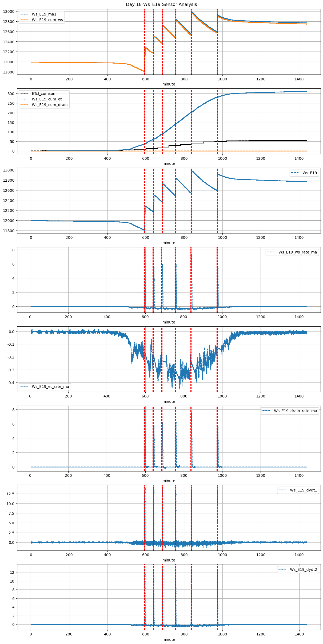Select the Ws_E19_ma1 legend entry
The image size is (323, 644).
(x=44, y=14)
